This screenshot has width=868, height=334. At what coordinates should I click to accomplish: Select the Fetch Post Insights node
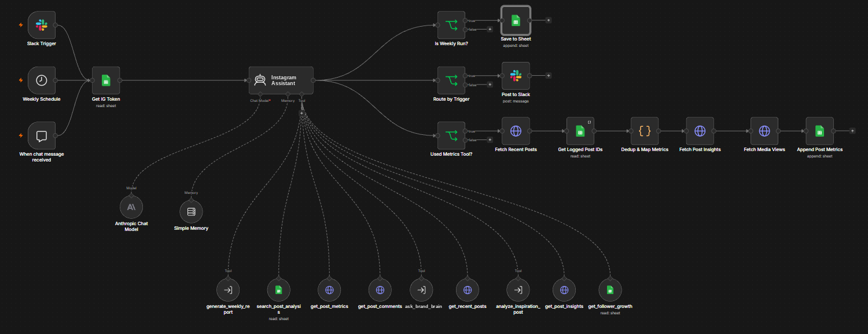pos(700,131)
